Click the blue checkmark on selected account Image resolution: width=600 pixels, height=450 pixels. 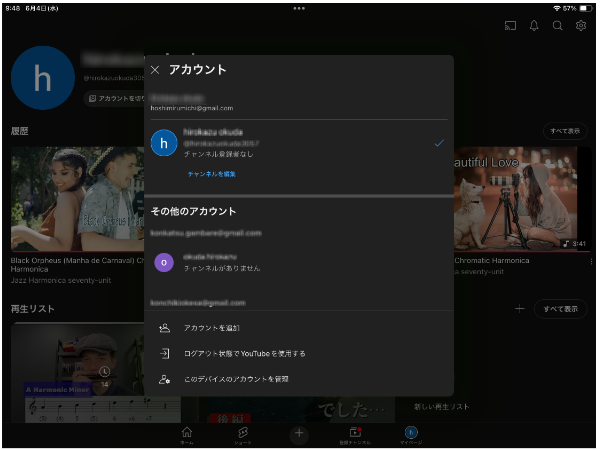pos(439,143)
